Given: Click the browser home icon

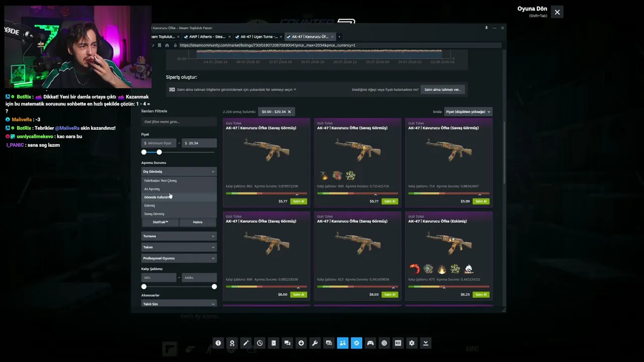Looking at the screenshot, I should pyautogui.click(x=167, y=45).
